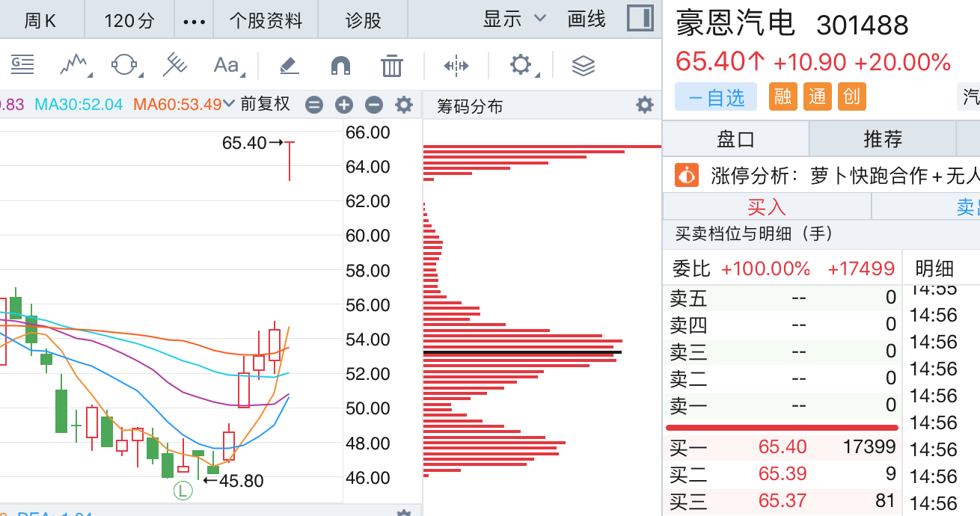Screen dimensions: 980x516
Task: Enable the magnet snap tool
Action: (x=341, y=66)
